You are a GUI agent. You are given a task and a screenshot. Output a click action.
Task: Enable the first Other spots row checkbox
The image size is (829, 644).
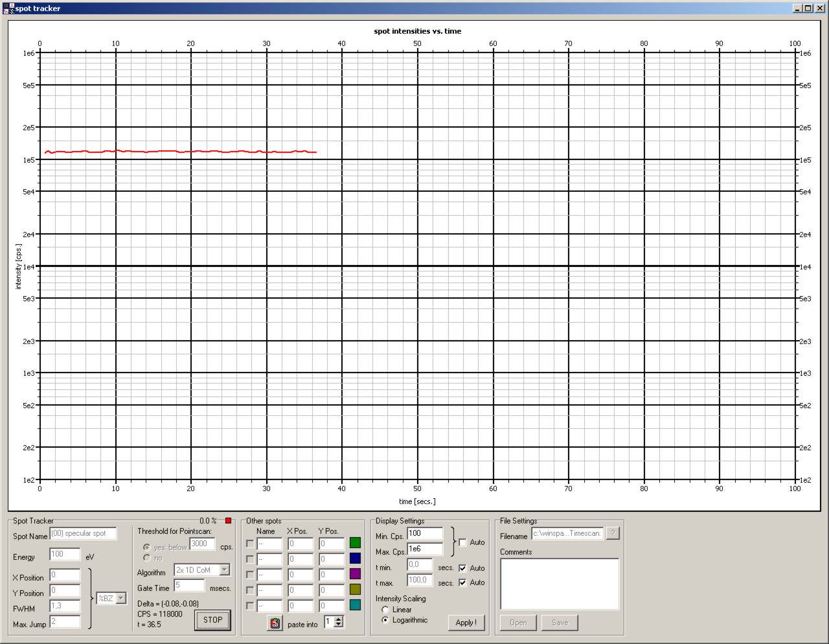(250, 544)
